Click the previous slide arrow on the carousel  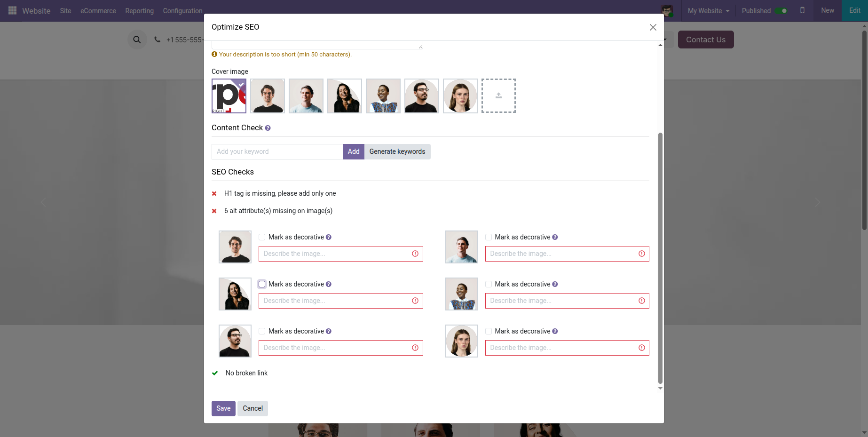pos(43,202)
